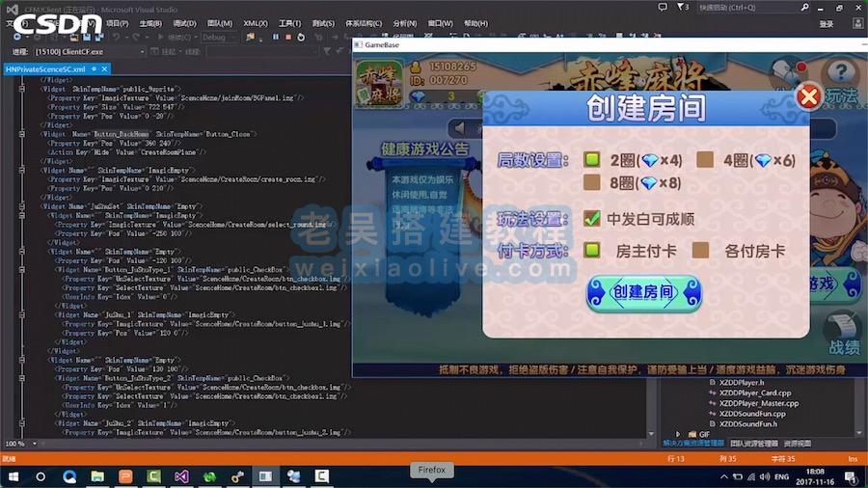Click the 登录 sign-in link
The width and height of the screenshot is (868, 488).
[827, 24]
